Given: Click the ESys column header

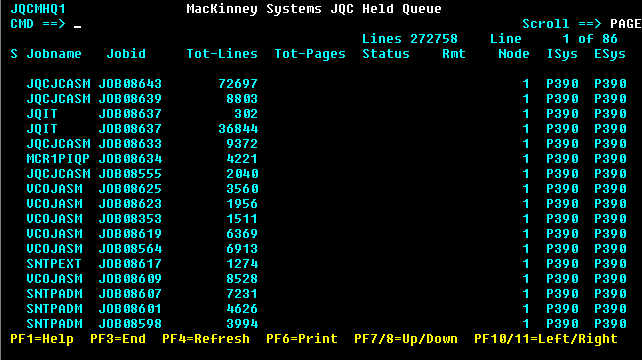Looking at the screenshot, I should tap(610, 54).
